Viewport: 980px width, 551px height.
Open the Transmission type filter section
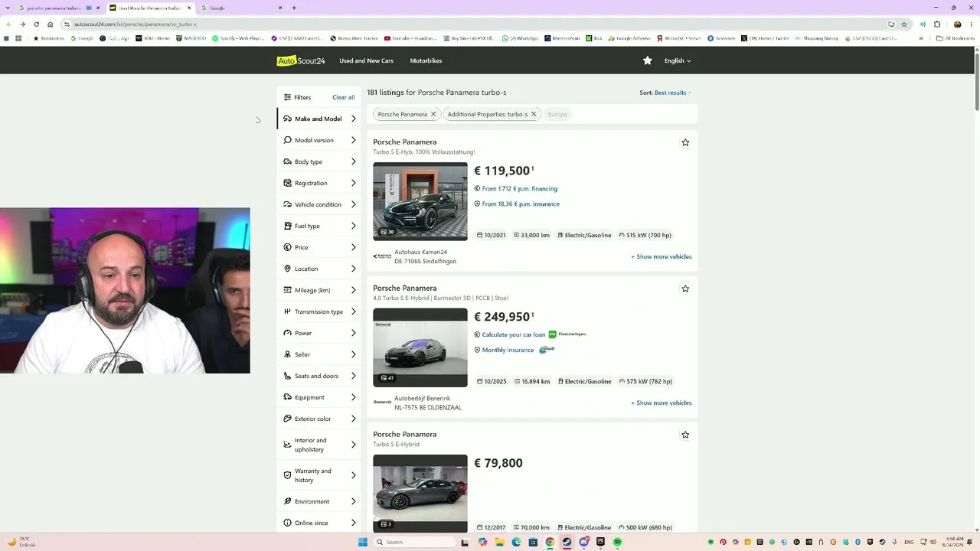click(319, 311)
